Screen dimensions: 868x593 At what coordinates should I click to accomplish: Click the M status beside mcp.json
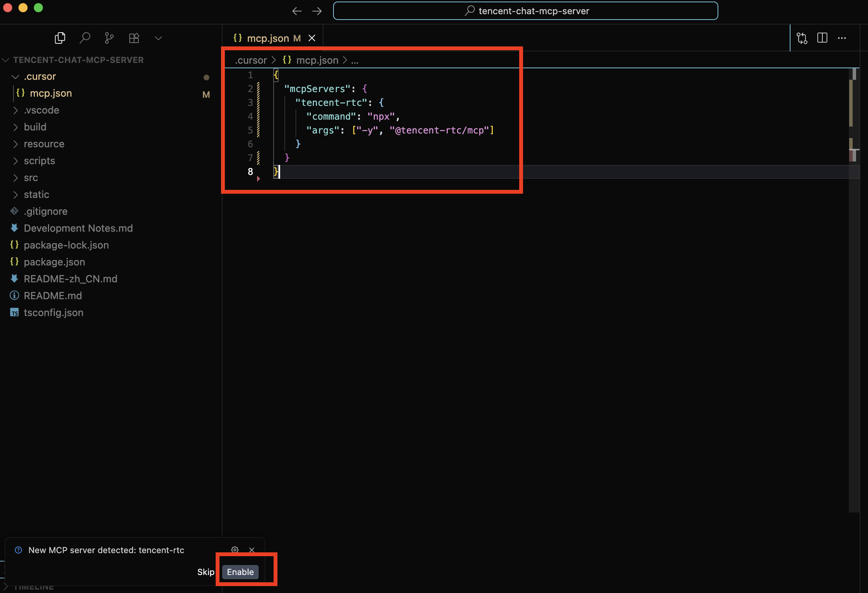click(206, 94)
